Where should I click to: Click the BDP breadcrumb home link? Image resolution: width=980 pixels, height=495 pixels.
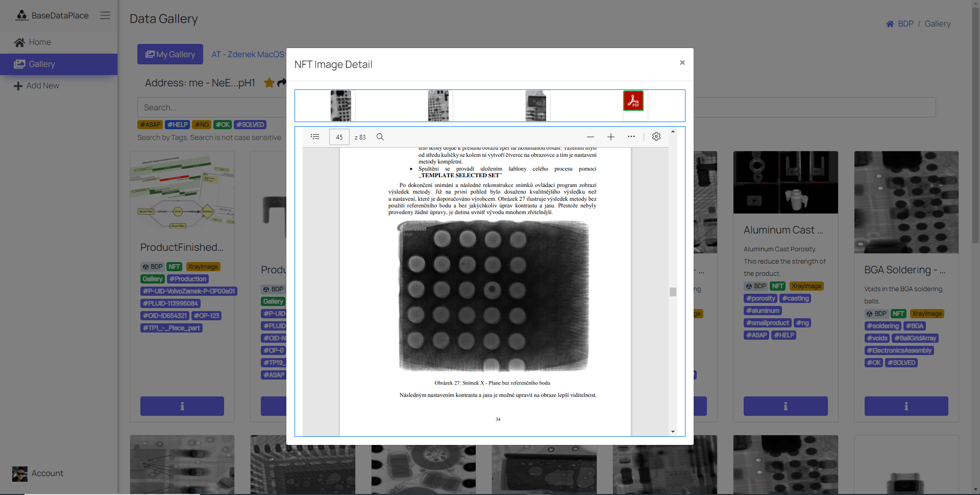click(x=905, y=24)
